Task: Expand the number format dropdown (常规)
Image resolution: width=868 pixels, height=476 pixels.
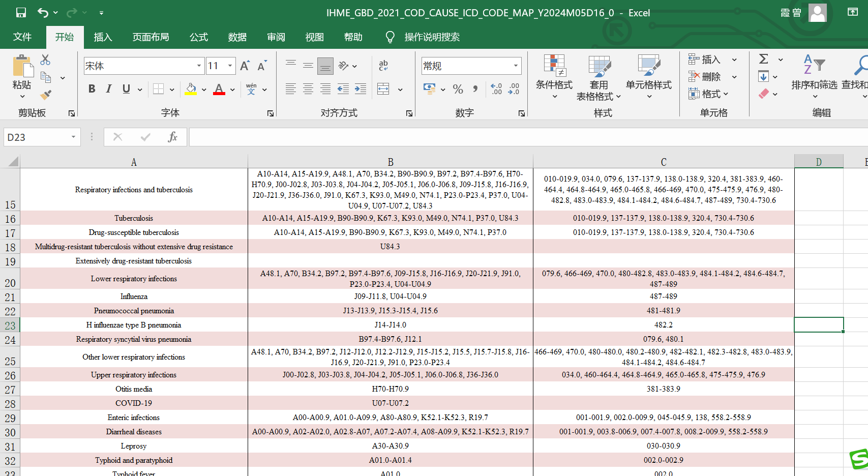Action: (x=516, y=66)
